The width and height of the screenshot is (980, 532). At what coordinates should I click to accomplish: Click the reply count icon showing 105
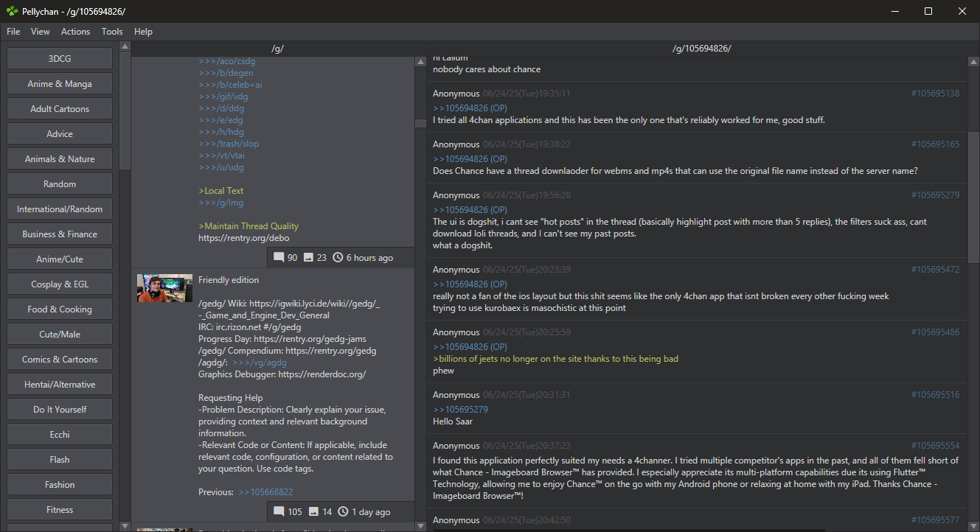click(279, 511)
